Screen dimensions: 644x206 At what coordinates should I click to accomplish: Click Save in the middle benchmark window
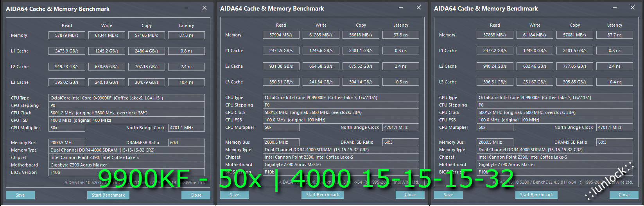pyautogui.click(x=234, y=195)
